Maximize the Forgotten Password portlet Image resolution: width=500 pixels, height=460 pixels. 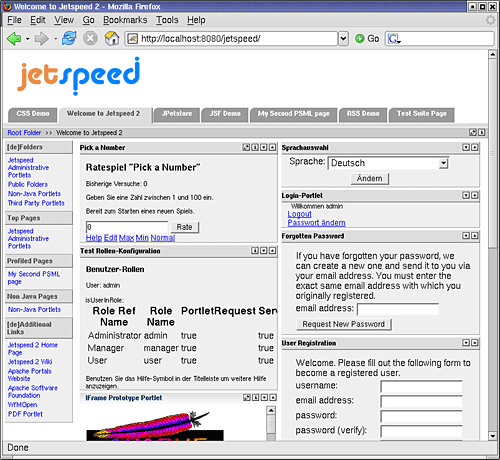(x=475, y=236)
